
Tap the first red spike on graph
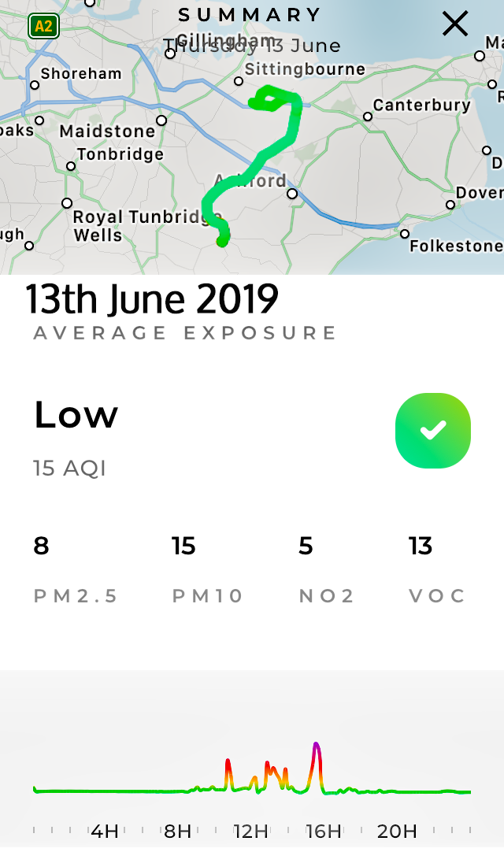tap(228, 762)
